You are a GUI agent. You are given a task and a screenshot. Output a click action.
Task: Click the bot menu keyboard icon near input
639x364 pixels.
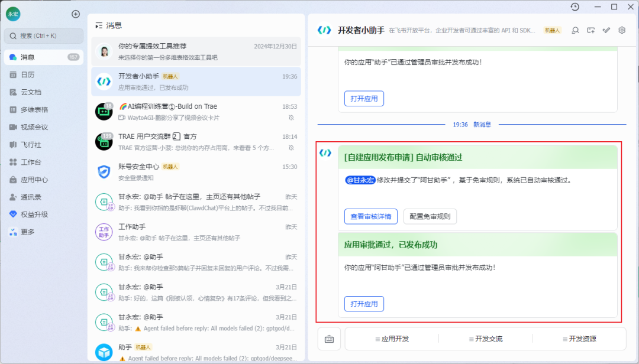(x=329, y=339)
